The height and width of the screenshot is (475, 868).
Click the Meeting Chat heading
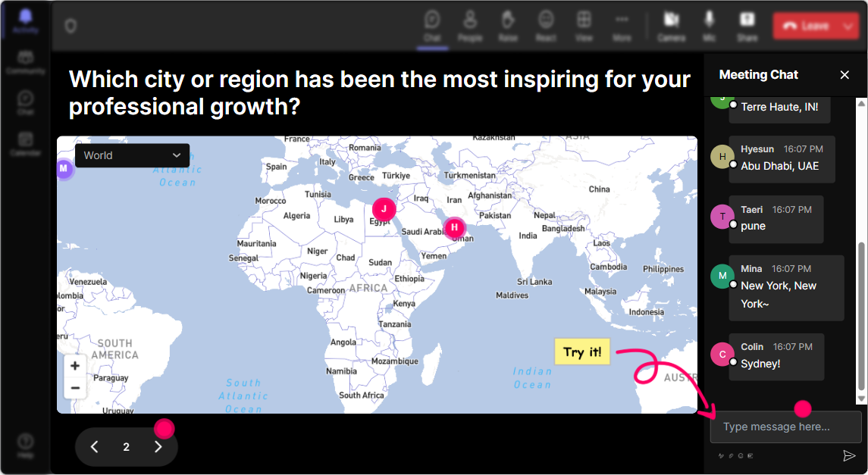tap(758, 75)
